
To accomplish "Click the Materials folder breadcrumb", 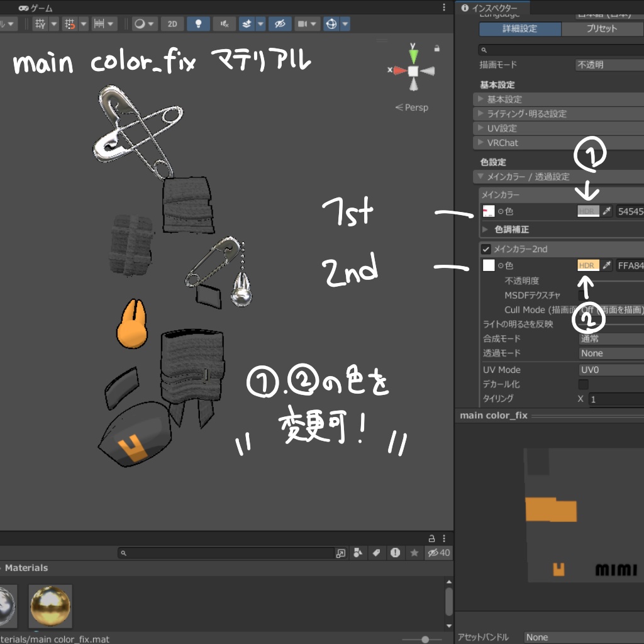I will coord(26,568).
